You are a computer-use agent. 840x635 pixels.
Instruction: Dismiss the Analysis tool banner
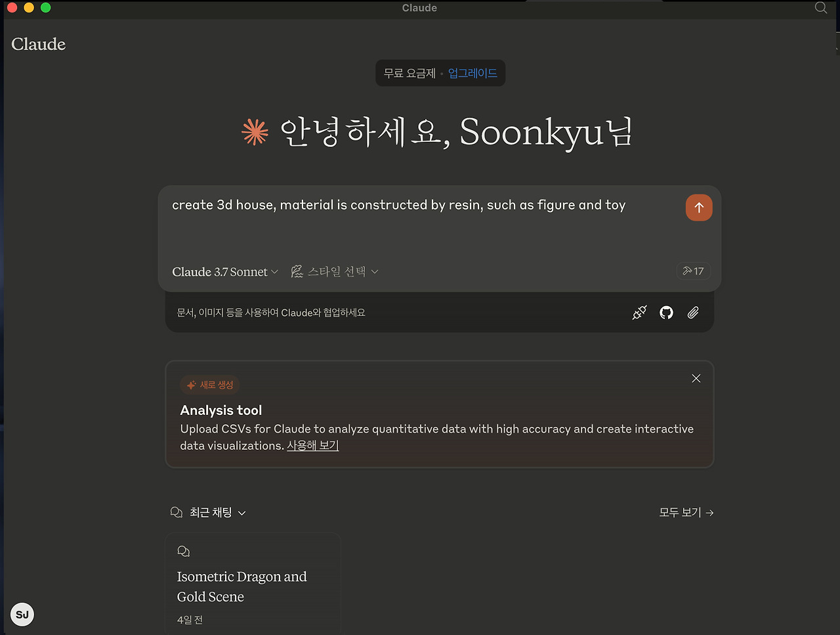[x=696, y=378]
